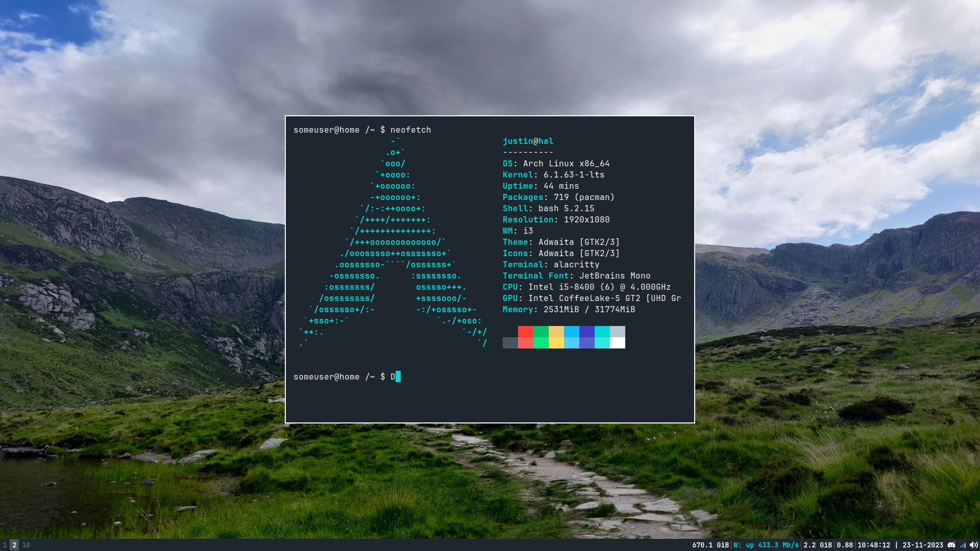The width and height of the screenshot is (980, 551).
Task: Click the 23-11-2023 date in the bar
Action: click(922, 545)
